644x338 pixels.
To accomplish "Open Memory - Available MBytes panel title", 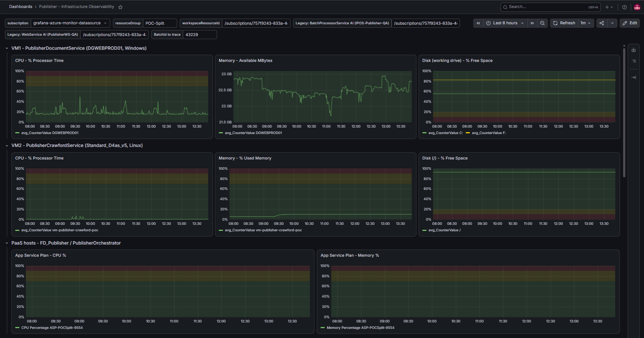I will coord(246,61).
